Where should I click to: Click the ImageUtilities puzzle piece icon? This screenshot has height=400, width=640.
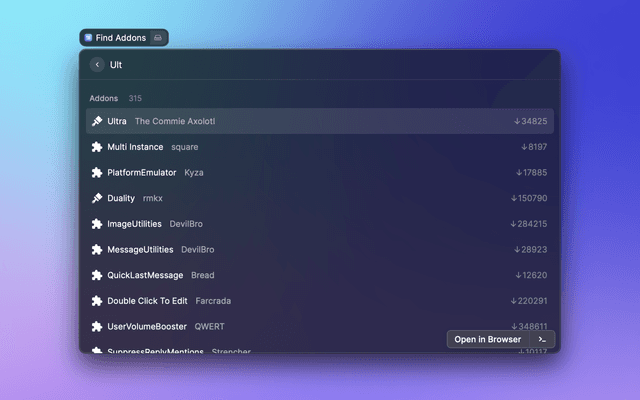coord(97,224)
